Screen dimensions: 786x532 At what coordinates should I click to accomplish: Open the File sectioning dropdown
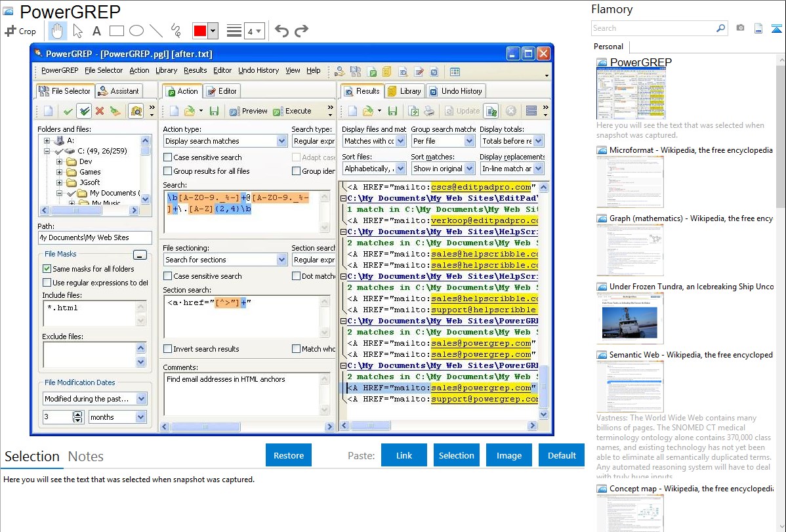(x=281, y=260)
